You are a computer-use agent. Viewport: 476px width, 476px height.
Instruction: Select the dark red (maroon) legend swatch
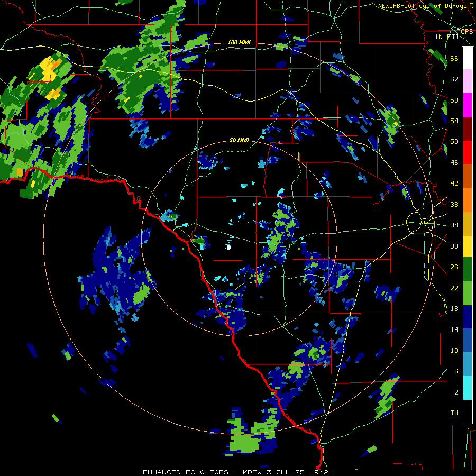[467, 129]
